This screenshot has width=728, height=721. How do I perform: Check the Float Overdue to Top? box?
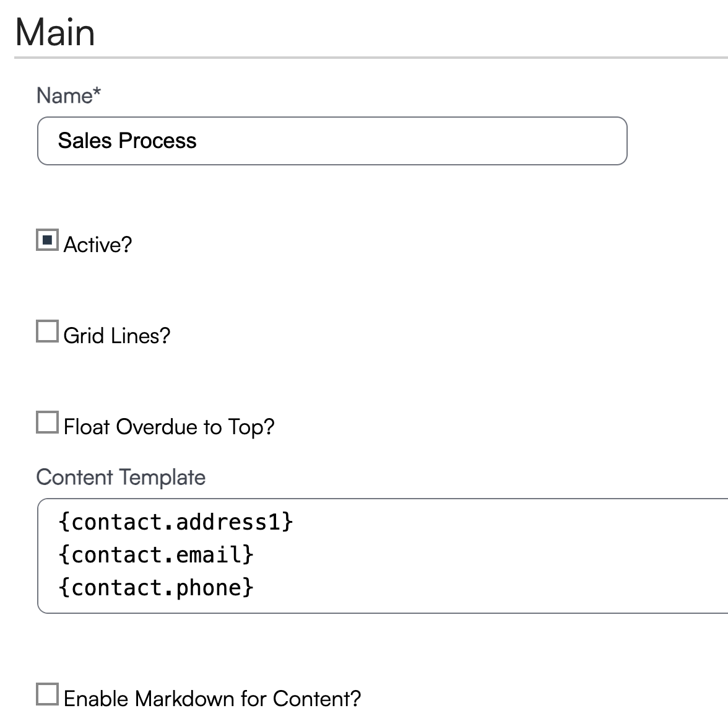pyautogui.click(x=47, y=422)
